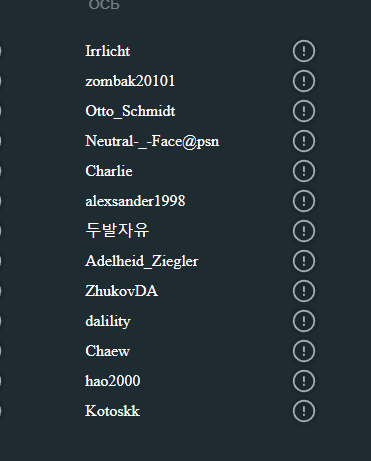
Task: Report player zombak20101 via exclamation icon
Action: click(x=304, y=81)
